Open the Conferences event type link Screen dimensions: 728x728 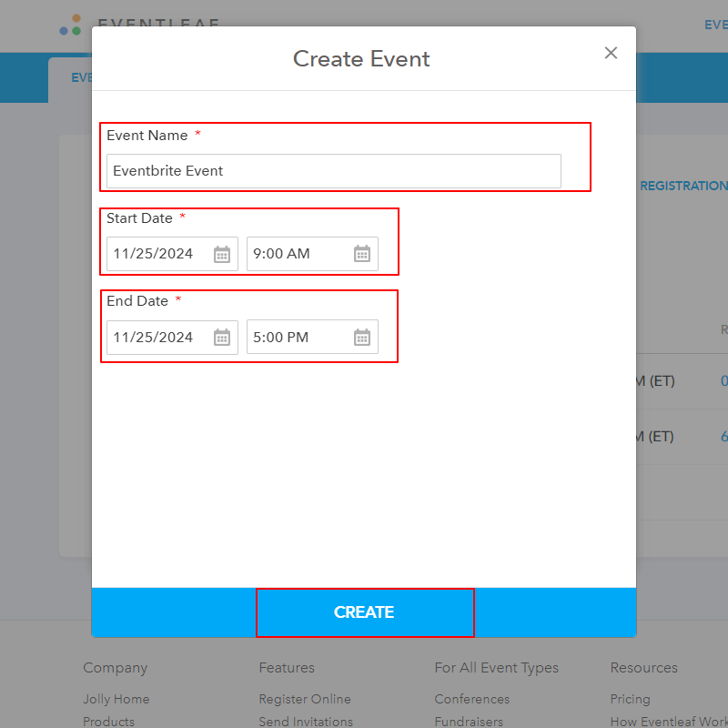point(471,699)
